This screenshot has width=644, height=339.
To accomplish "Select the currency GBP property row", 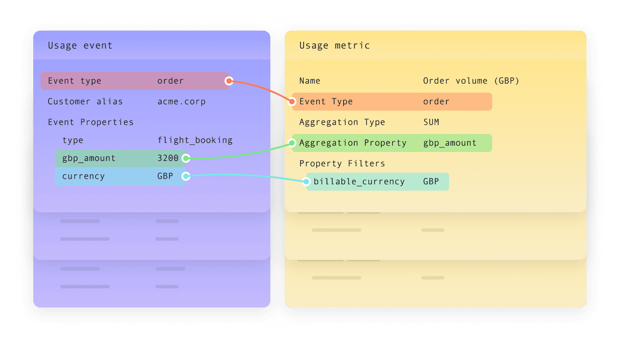I will pos(120,176).
